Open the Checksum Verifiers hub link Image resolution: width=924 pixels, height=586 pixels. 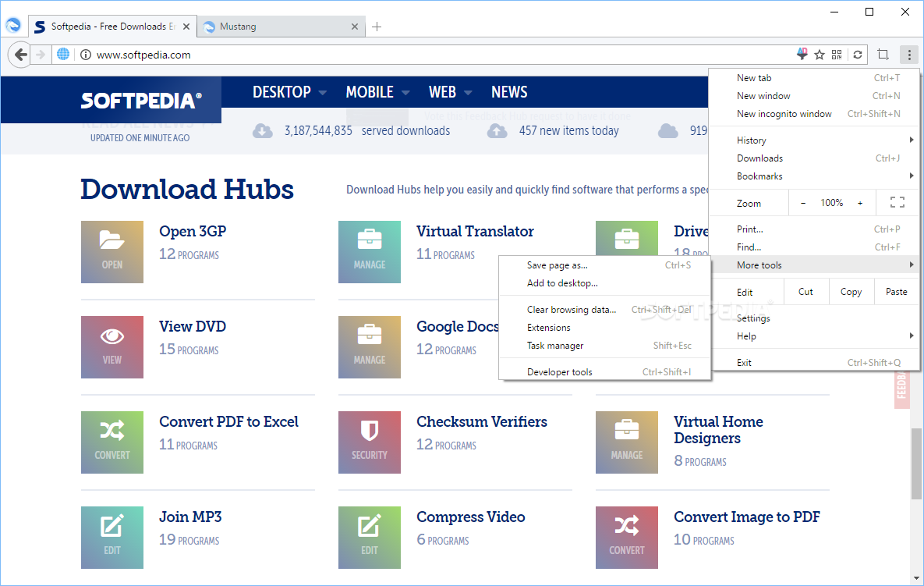(x=481, y=421)
